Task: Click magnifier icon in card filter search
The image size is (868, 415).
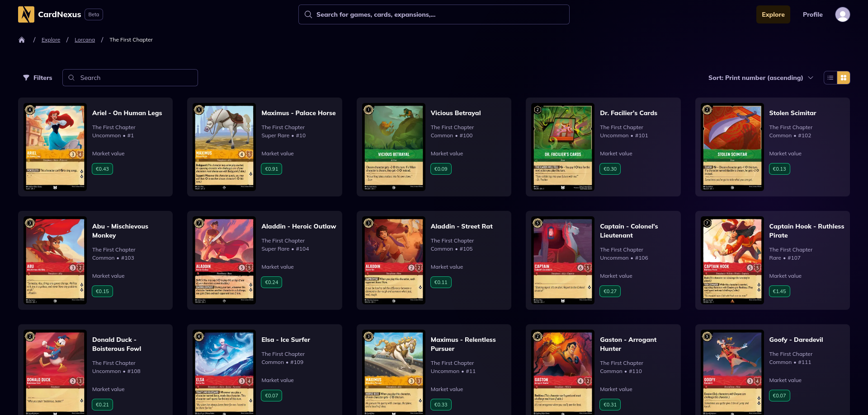Action: coord(71,78)
